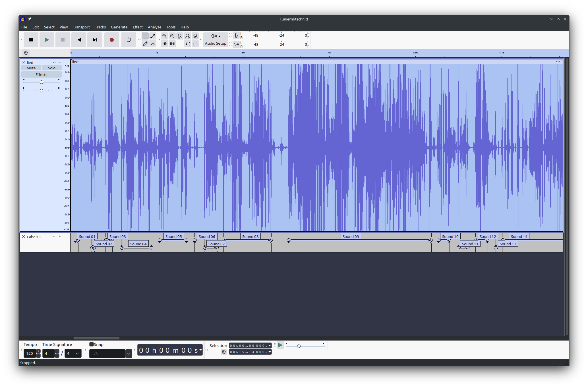Open the snap value 1/8 dropdown
588x388 pixels.
point(129,354)
